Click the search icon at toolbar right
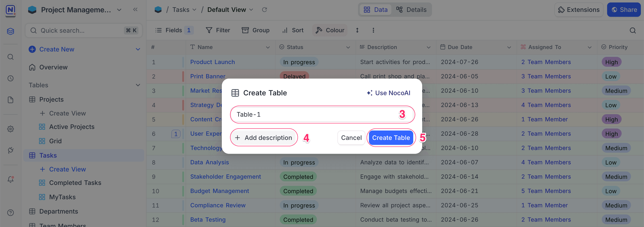 [633, 30]
